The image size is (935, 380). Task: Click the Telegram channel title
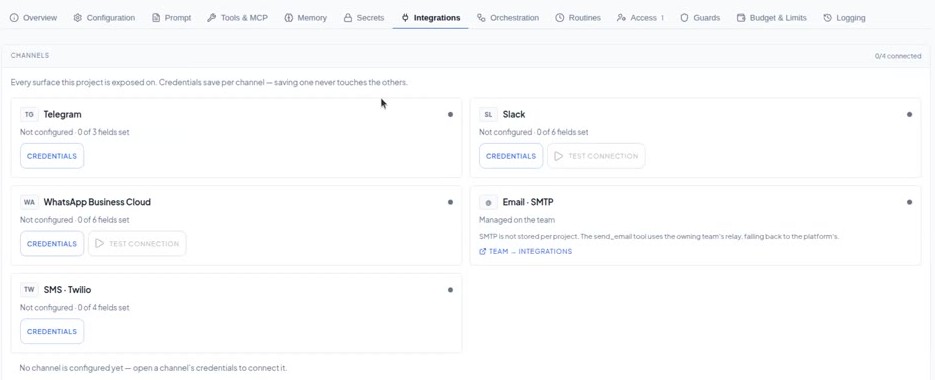pyautogui.click(x=63, y=115)
